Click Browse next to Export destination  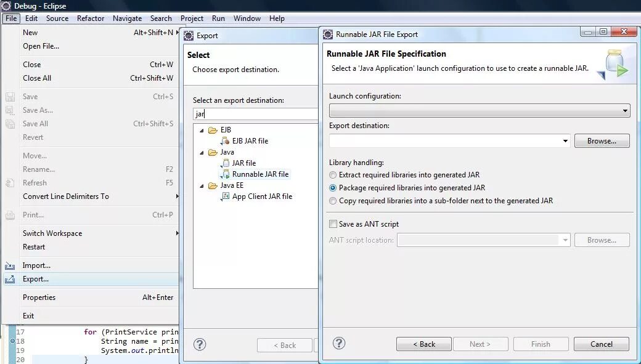(x=602, y=141)
